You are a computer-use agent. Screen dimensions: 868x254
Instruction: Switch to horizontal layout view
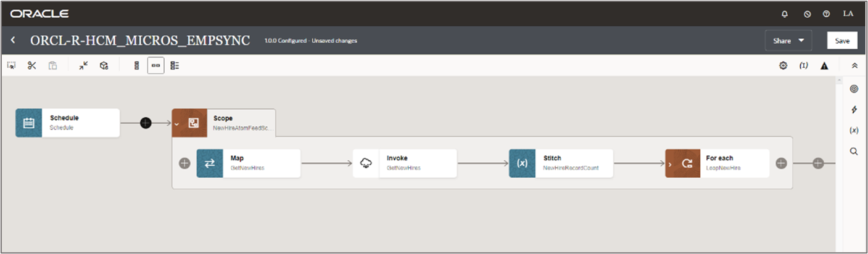tap(155, 65)
